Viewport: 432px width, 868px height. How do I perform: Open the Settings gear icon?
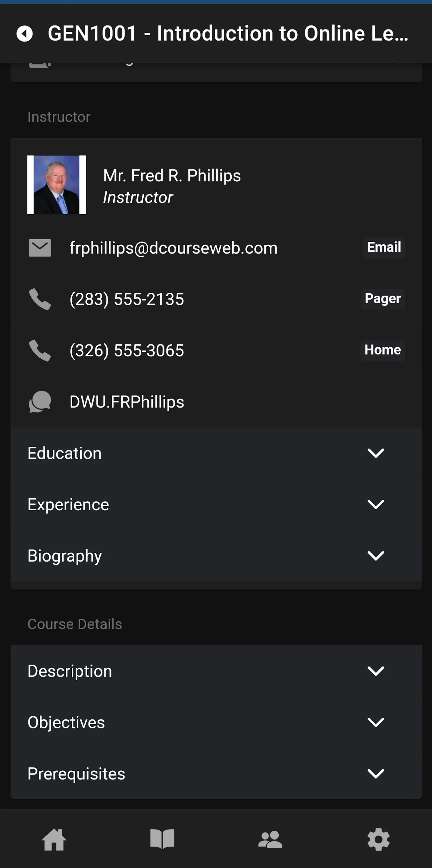click(x=378, y=839)
